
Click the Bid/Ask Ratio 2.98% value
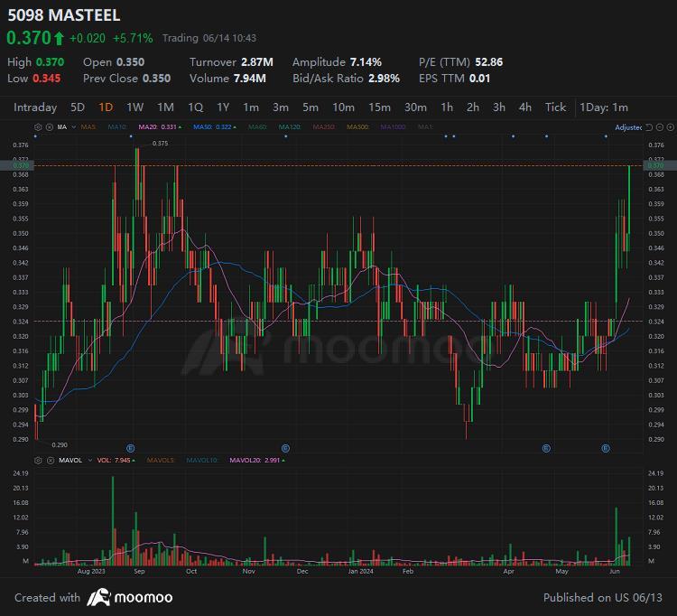384,79
